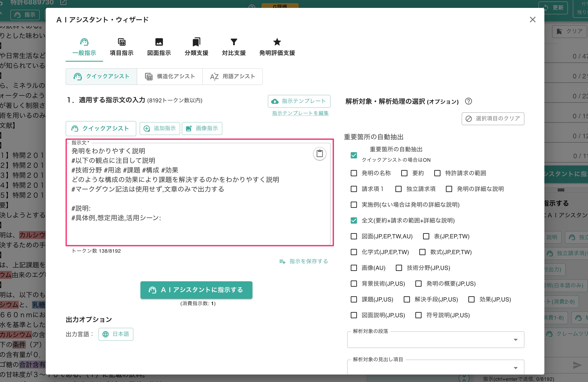Check 独立請求項 checkbox
Viewport: 588px width, 382px height.
[x=398, y=189]
